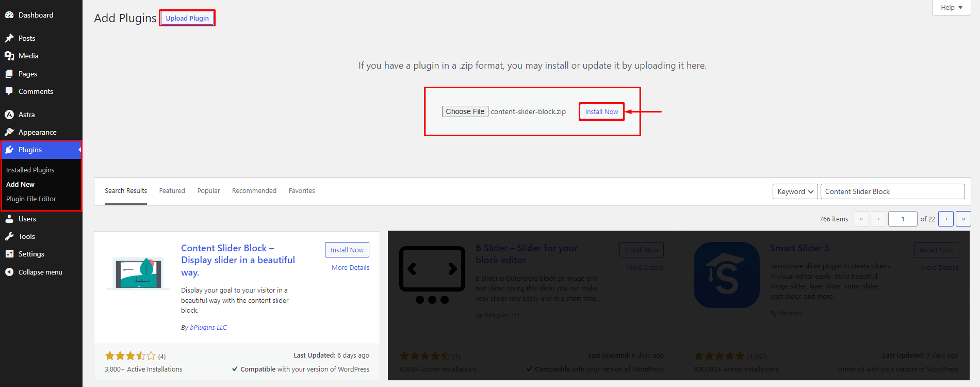The width and height of the screenshot is (980, 387).
Task: Go to first page of results
Action: [861, 219]
